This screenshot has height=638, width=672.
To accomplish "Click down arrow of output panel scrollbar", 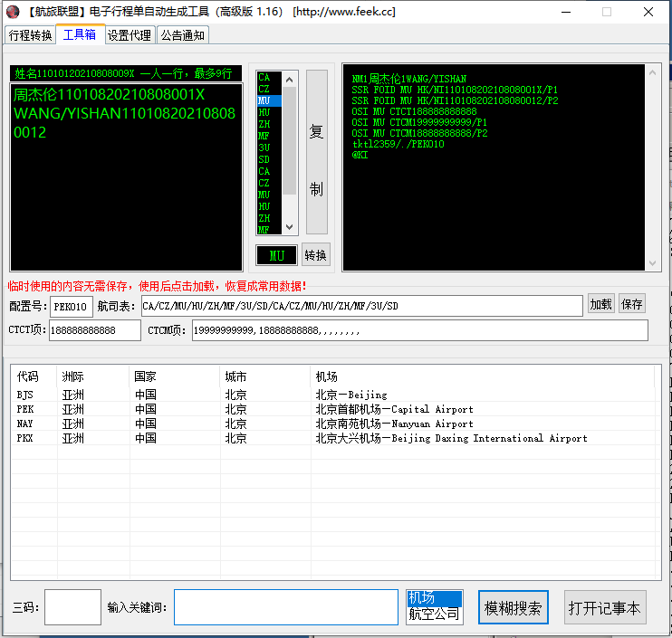I will (652, 262).
